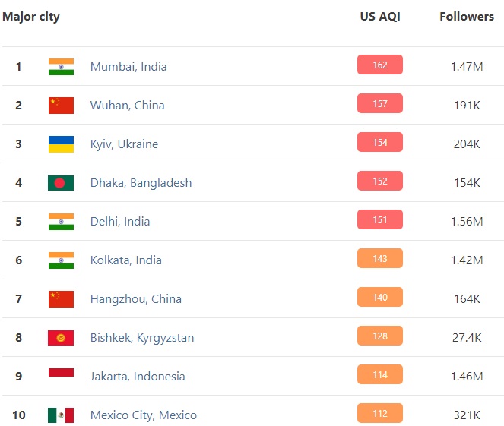Select the Hangzhou, China link
Screen dimensions: 504x426
[136, 299]
